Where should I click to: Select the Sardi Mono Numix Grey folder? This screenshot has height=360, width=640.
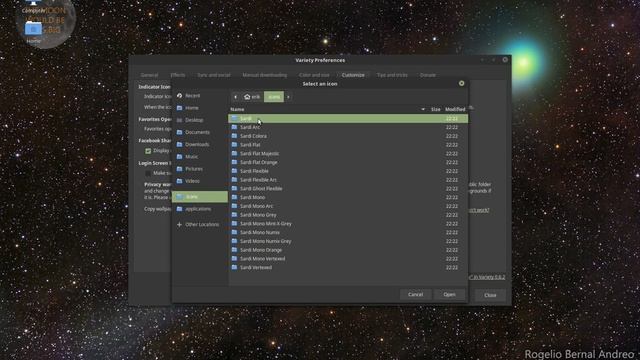point(348,241)
